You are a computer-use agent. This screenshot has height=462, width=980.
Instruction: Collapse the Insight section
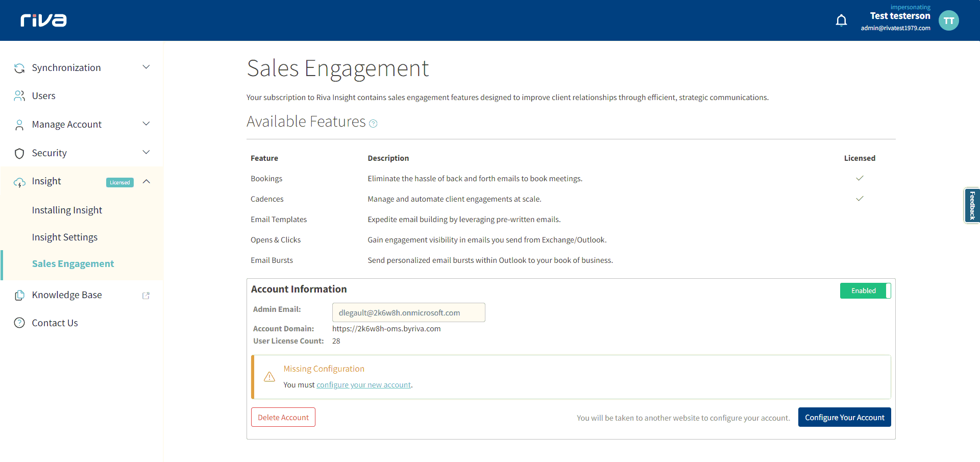click(146, 181)
